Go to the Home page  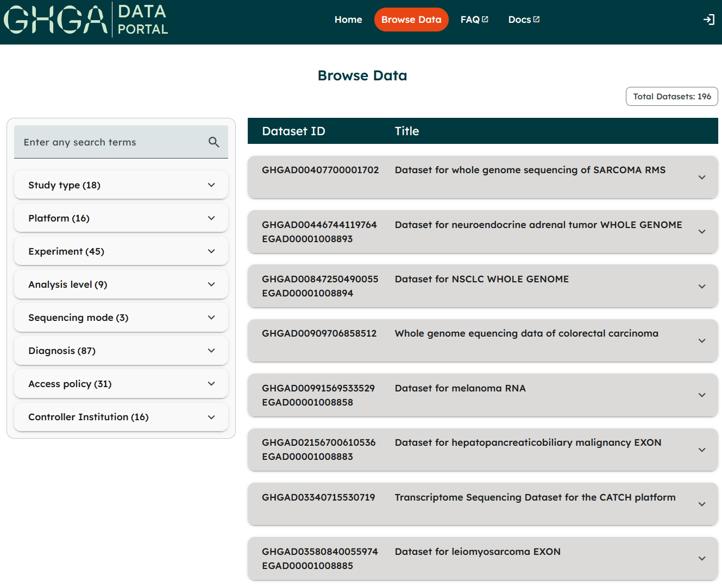pos(348,20)
